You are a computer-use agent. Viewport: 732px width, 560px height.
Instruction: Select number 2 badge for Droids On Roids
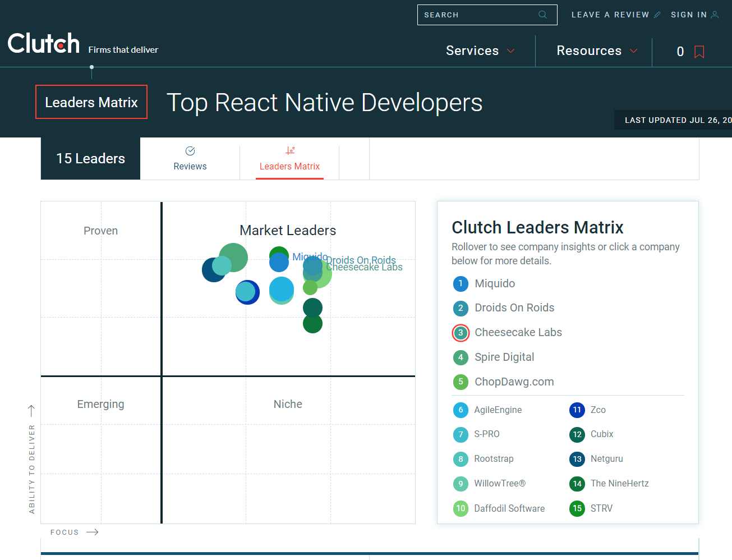coord(461,308)
